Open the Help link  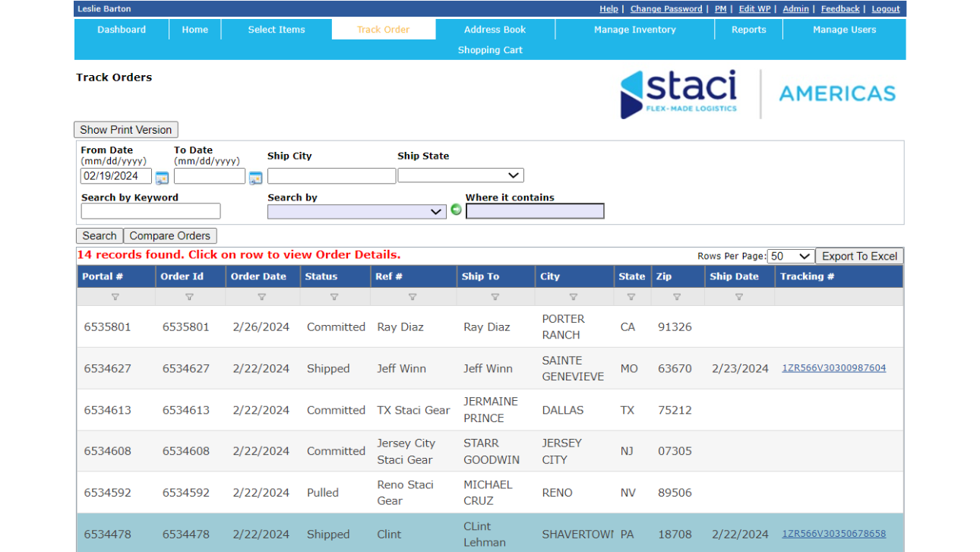point(609,9)
